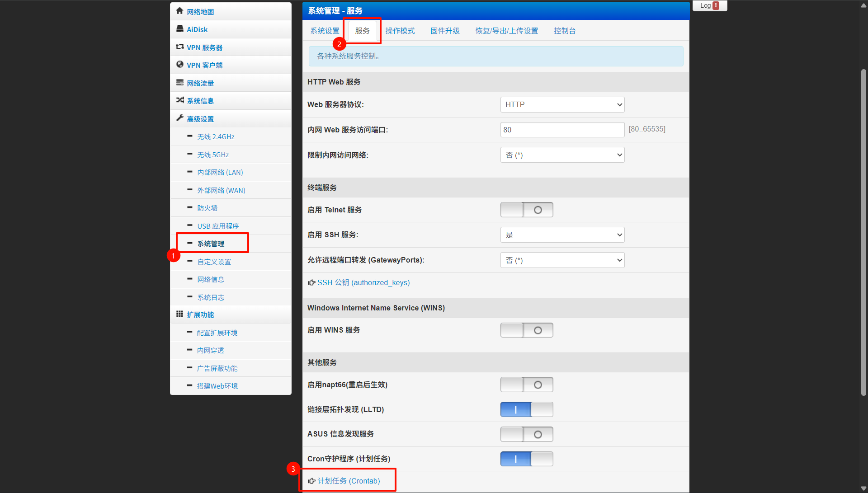Click the shuffle icon beside 系统信息
Image resolution: width=868 pixels, height=493 pixels.
coord(179,100)
